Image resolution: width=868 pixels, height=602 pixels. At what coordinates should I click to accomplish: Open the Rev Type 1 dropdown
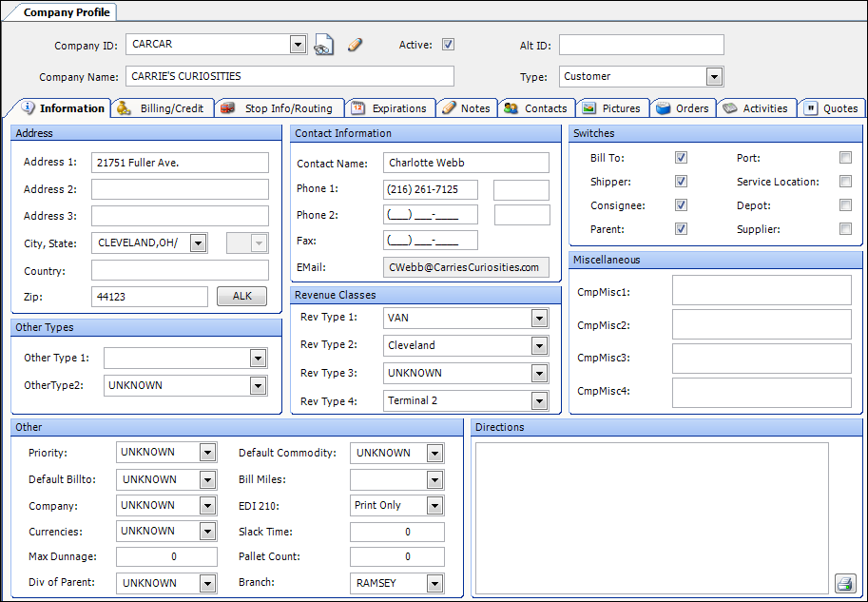tap(540, 318)
